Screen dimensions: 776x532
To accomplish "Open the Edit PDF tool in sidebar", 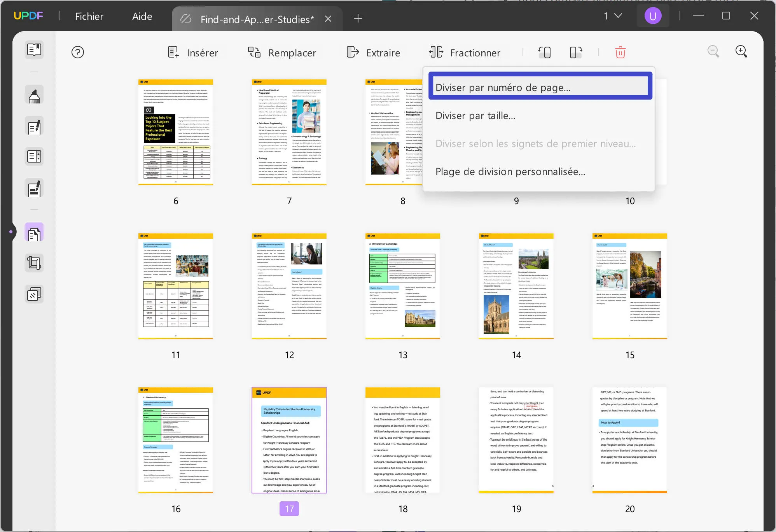I will point(34,126).
